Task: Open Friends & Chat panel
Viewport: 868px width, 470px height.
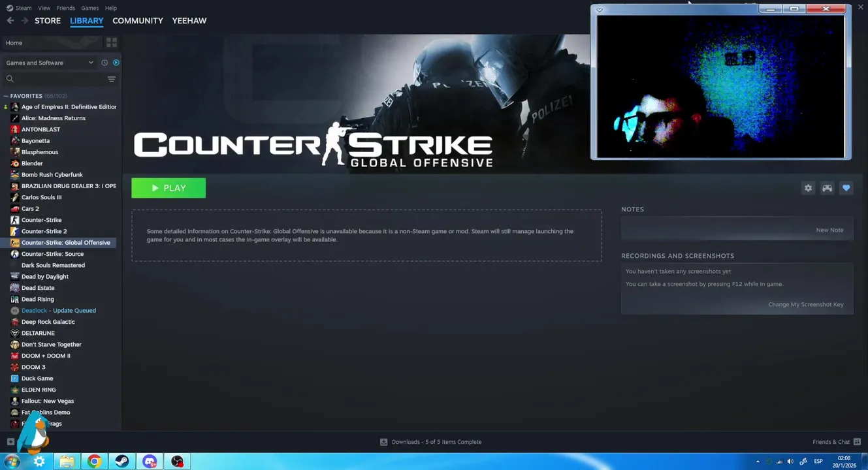Action: click(x=836, y=442)
